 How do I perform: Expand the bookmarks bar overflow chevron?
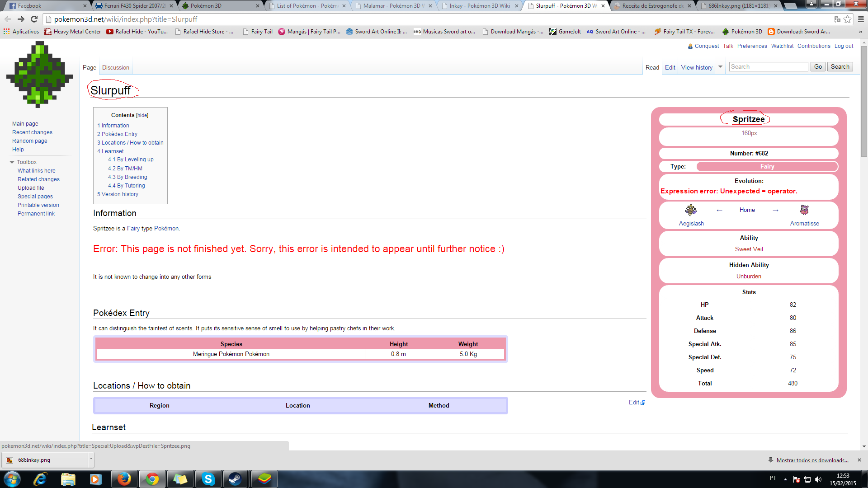(860, 32)
